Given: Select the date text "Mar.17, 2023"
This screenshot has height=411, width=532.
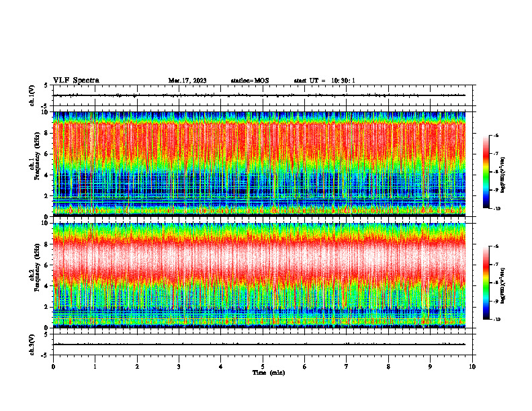Looking at the screenshot, I should pyautogui.click(x=187, y=81).
